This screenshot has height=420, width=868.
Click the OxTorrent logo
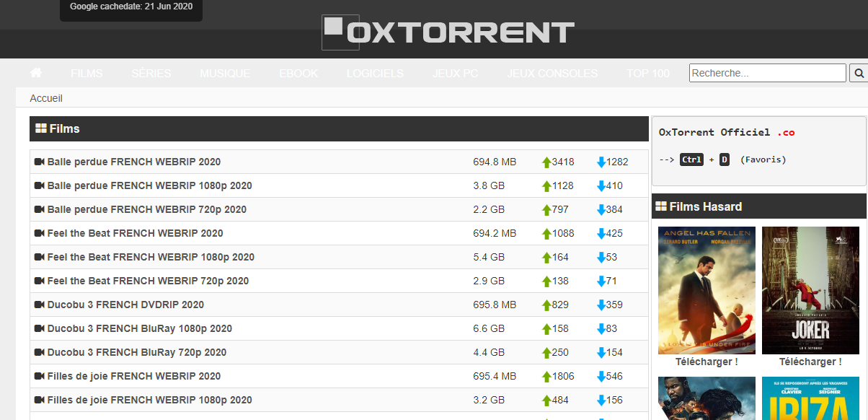(x=448, y=32)
